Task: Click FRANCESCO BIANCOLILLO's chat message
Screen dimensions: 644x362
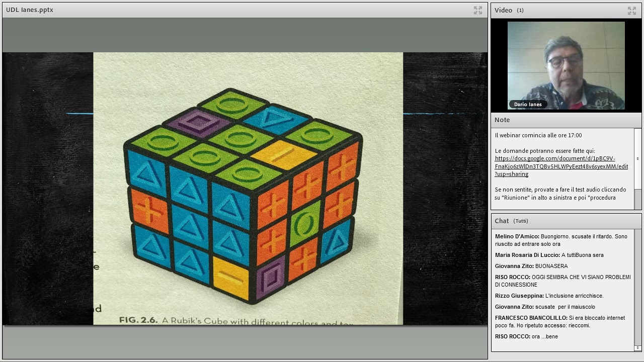Action: pyautogui.click(x=560, y=322)
